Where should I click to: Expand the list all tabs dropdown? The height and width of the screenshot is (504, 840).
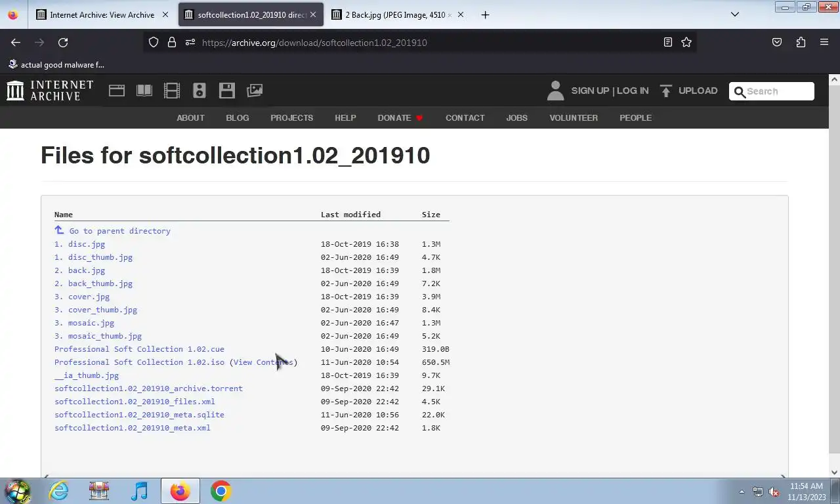(x=735, y=14)
